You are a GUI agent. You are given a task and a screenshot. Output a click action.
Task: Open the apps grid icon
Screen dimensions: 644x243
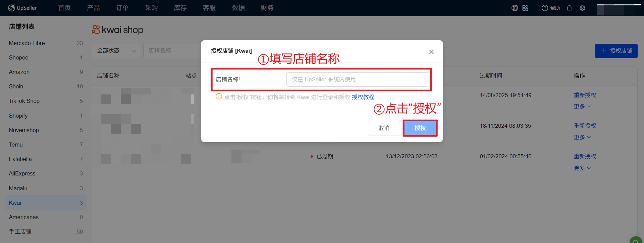point(525,8)
